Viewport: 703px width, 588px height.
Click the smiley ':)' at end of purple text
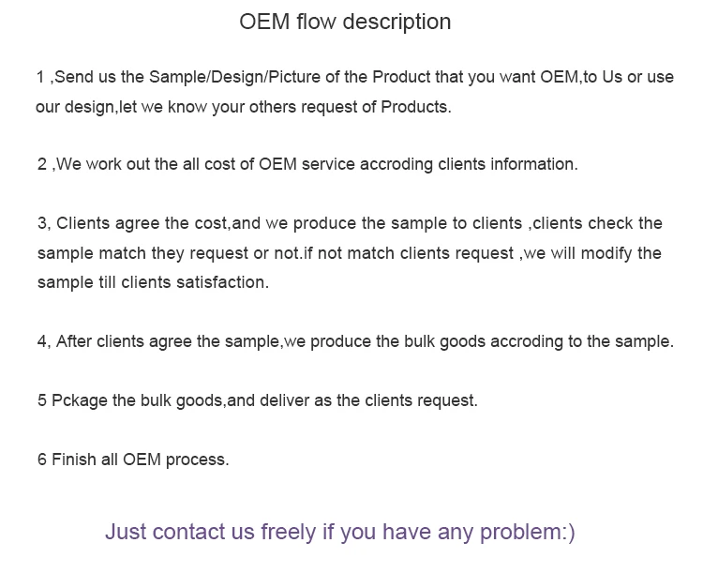click(569, 532)
